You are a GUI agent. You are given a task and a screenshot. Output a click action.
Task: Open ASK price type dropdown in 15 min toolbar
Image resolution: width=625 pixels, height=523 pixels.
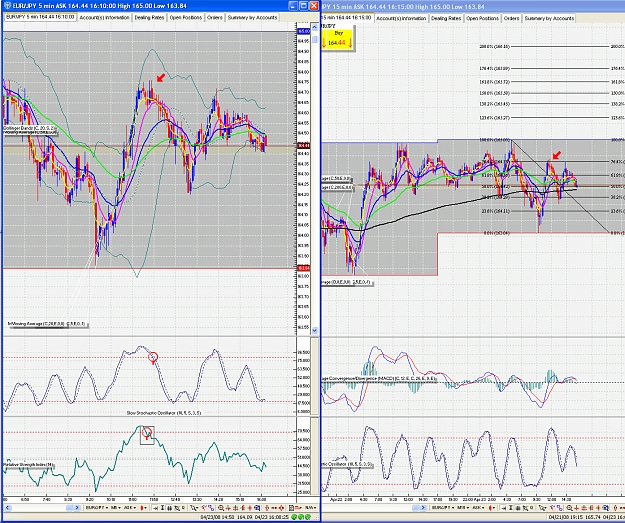click(x=479, y=508)
